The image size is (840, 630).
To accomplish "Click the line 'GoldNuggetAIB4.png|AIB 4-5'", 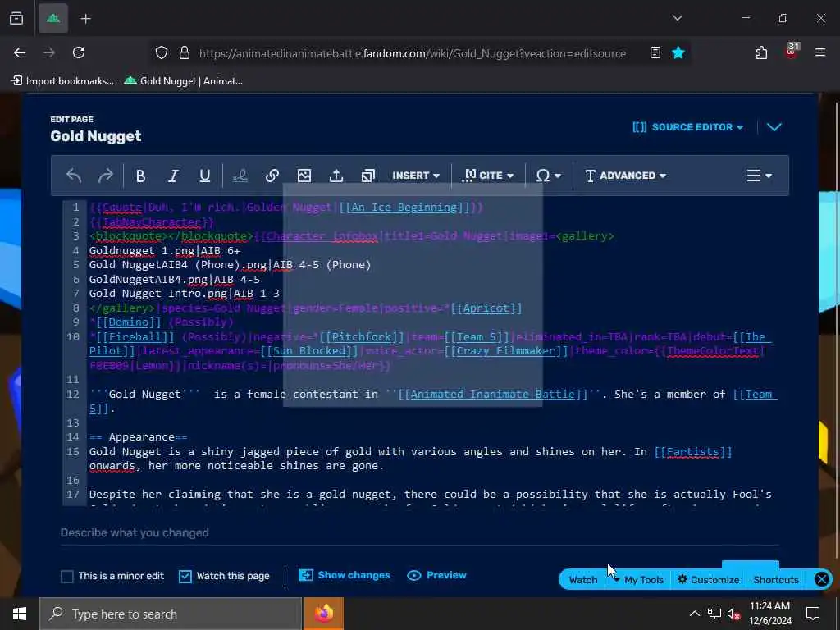I will point(175,280).
